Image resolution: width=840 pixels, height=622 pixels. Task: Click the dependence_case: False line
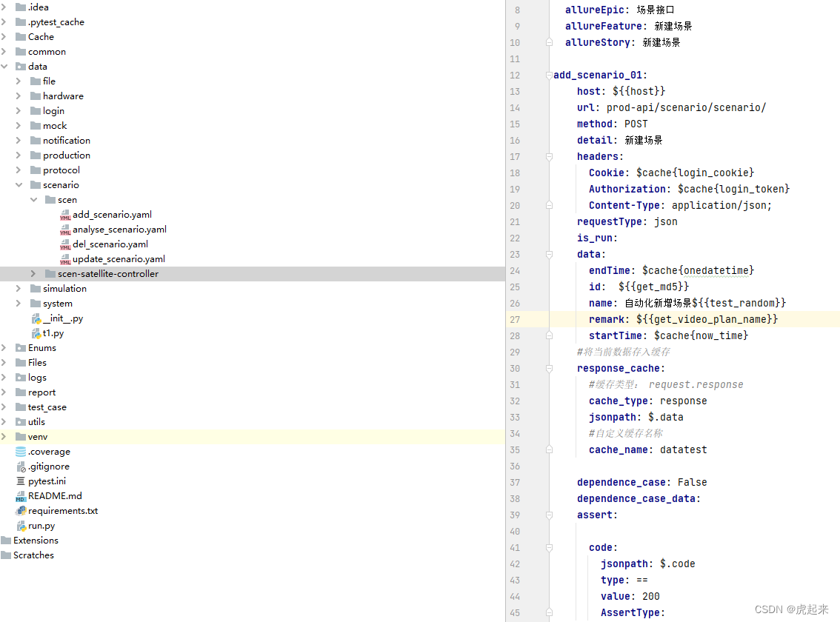coord(641,483)
